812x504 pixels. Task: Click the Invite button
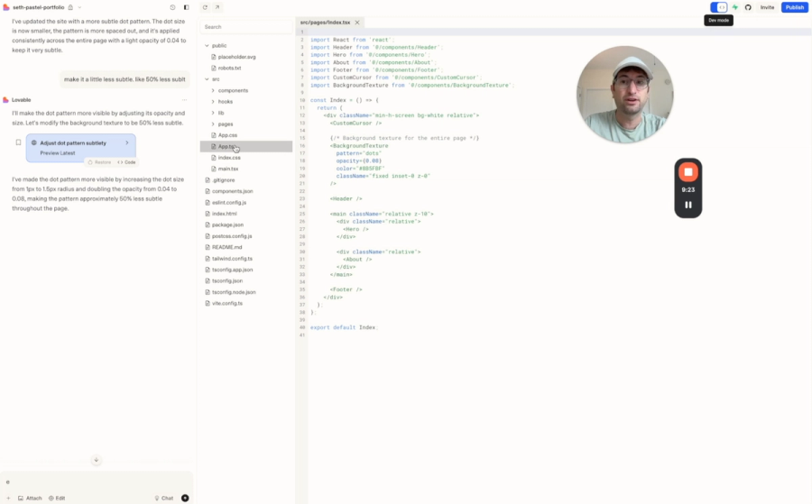(767, 7)
